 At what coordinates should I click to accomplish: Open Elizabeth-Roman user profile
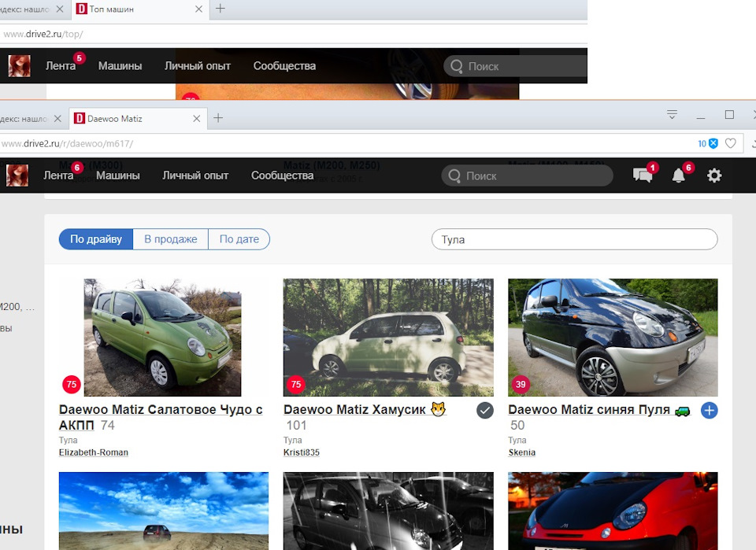click(94, 452)
